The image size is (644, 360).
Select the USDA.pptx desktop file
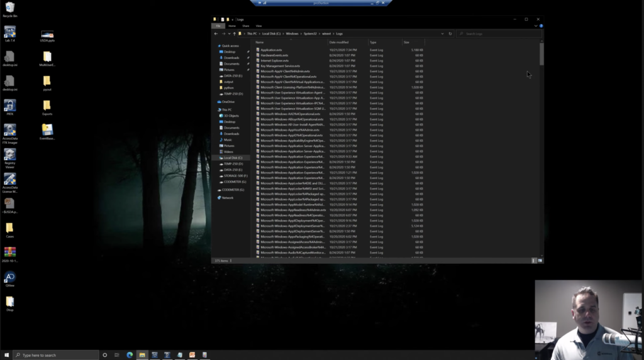pyautogui.click(x=47, y=36)
